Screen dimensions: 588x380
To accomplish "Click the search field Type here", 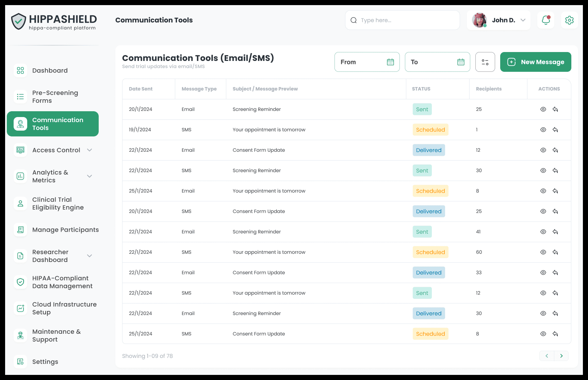I will click(x=405, y=20).
